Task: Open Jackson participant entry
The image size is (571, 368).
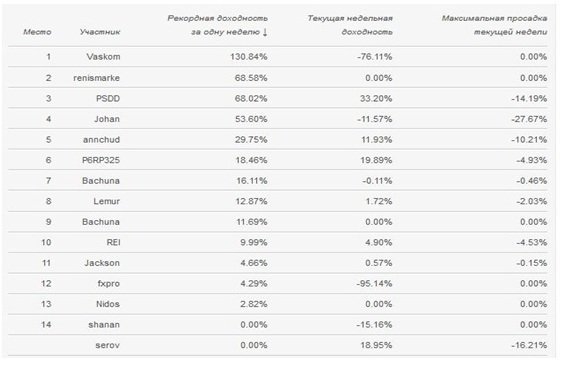Action: 102,263
